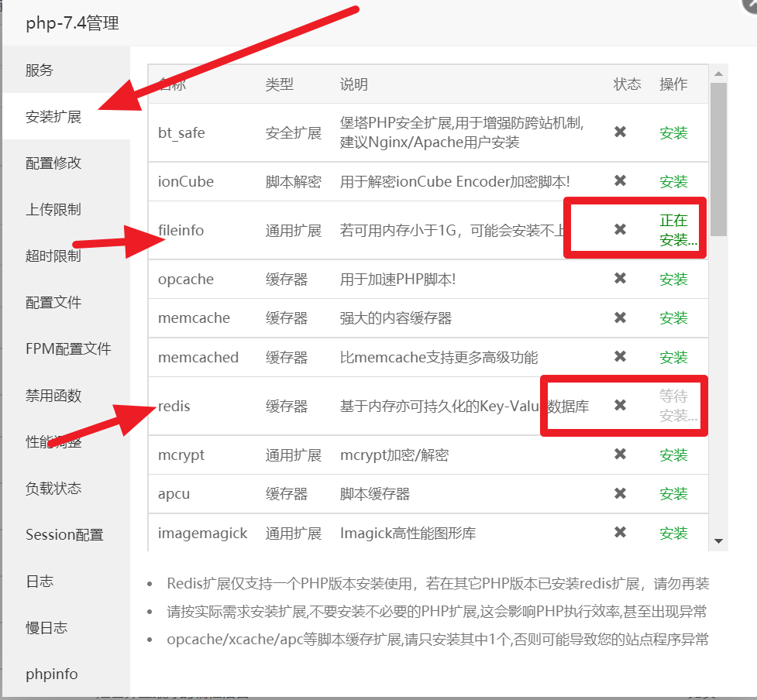Click the X status icon for bt_safe
The width and height of the screenshot is (757, 700).
pos(620,132)
